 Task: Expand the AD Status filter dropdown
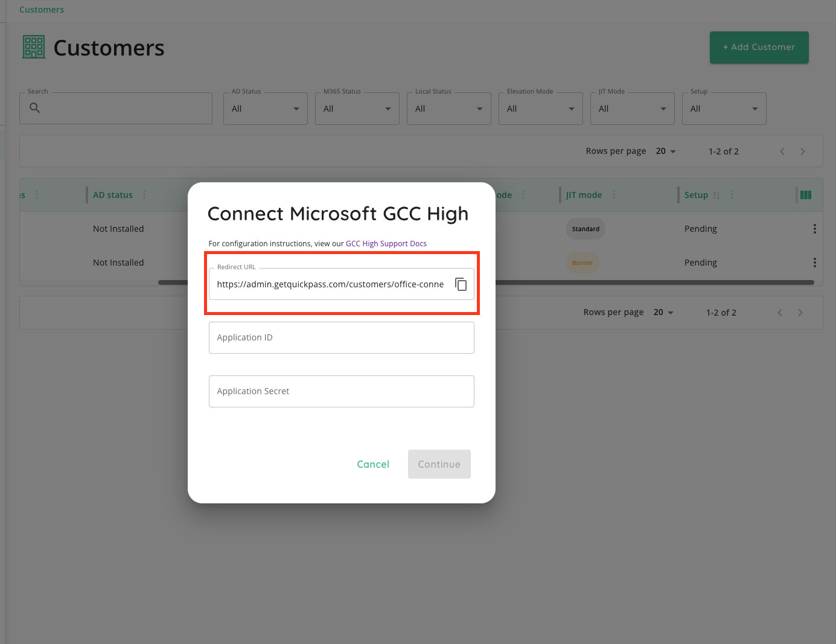[266, 109]
